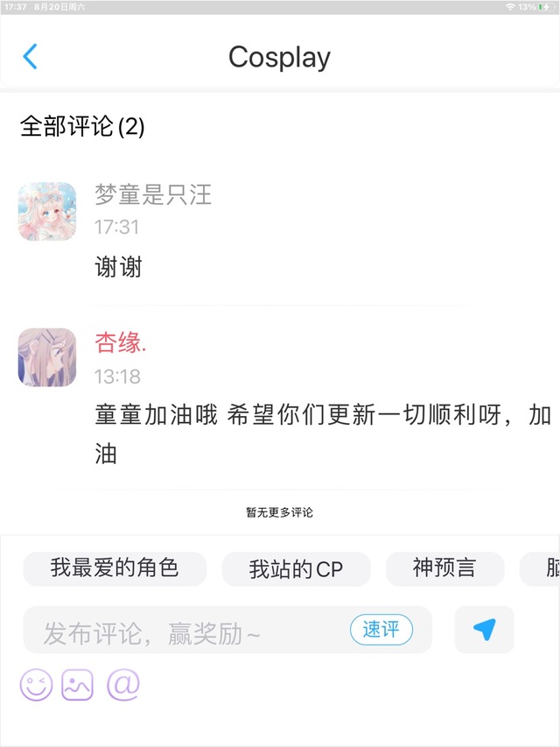Tap the 童童加油哦 comment to reply
The height and width of the screenshot is (747, 560).
click(323, 433)
